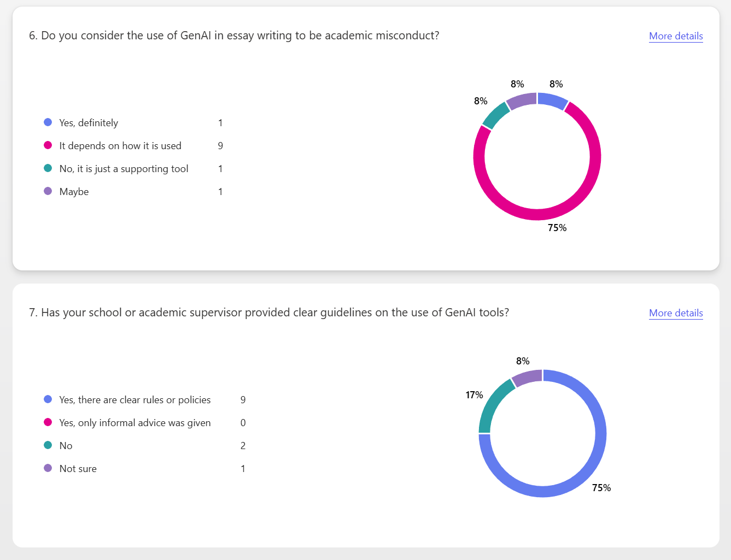Click the blue dot beside "Yes, definitely"
Image resolution: width=731 pixels, height=560 pixels.
coord(48,122)
